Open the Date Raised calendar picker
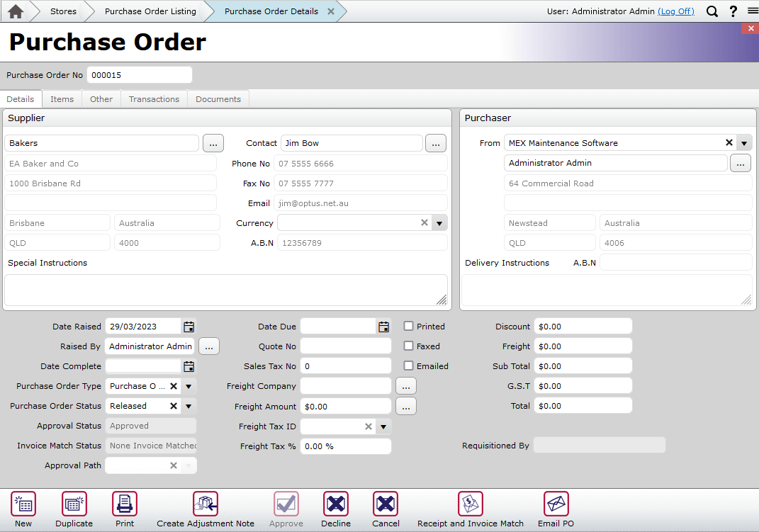The width and height of the screenshot is (759, 532). coord(188,327)
